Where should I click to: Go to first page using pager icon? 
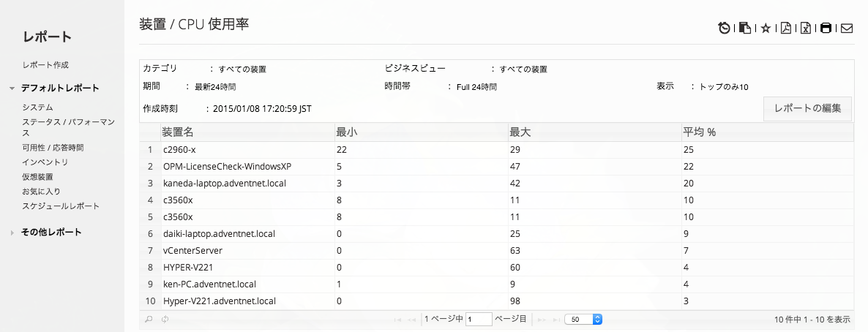(x=397, y=320)
